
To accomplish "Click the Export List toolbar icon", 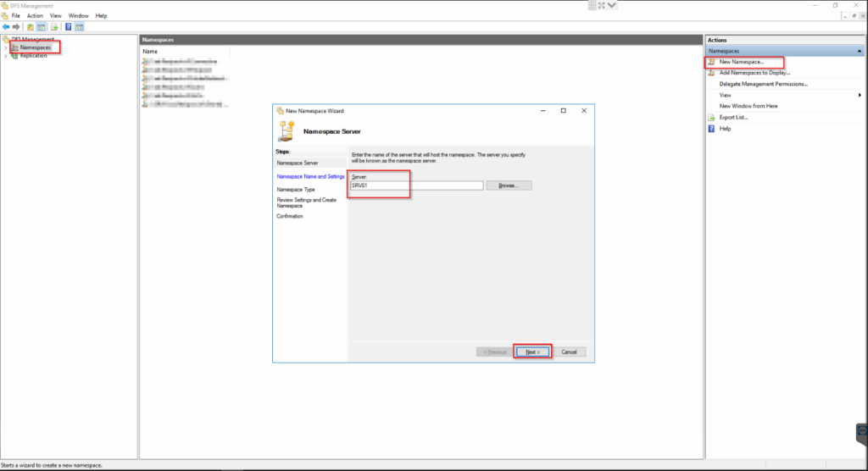I will pos(53,26).
